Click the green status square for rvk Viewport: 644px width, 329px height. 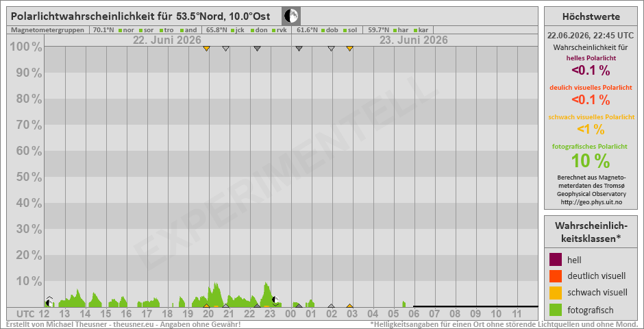point(273,30)
